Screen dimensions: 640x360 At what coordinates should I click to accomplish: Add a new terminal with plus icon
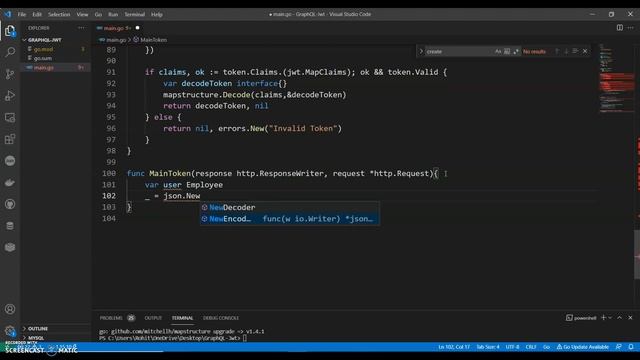tap(603, 318)
